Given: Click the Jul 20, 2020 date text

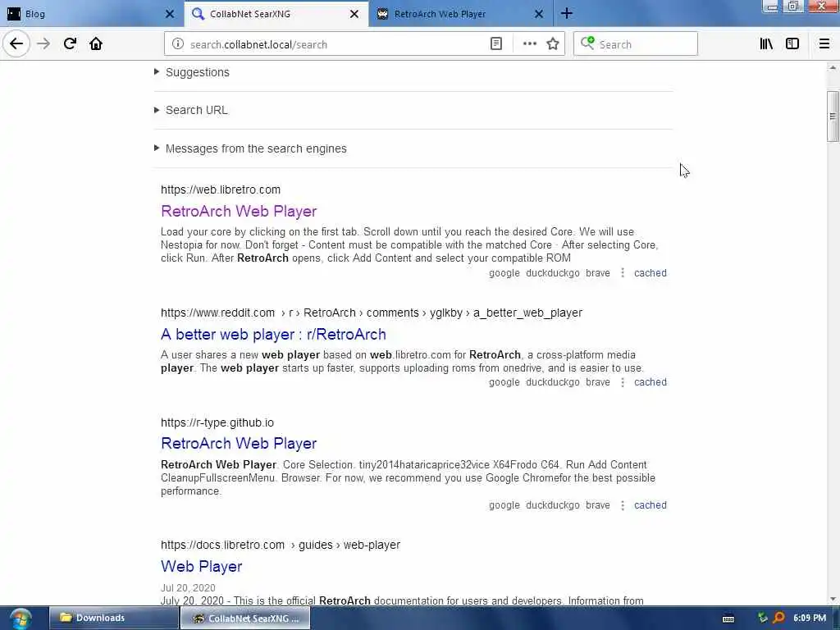Looking at the screenshot, I should click(188, 587).
